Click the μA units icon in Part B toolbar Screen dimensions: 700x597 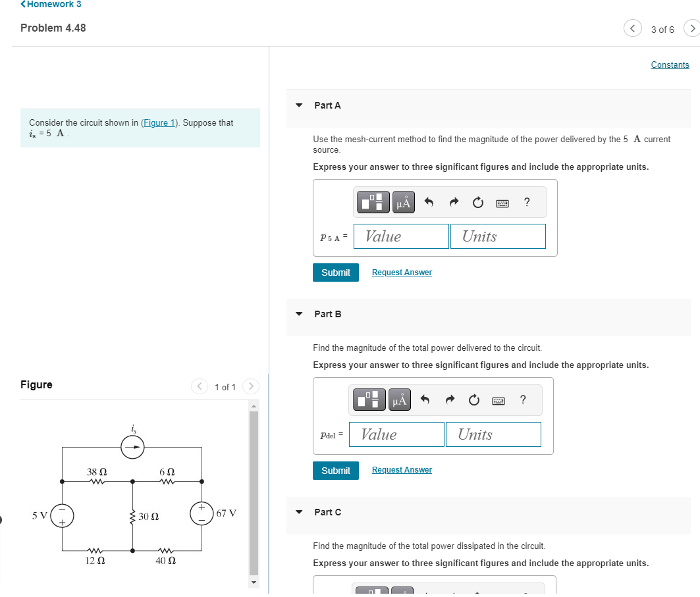[x=399, y=399]
